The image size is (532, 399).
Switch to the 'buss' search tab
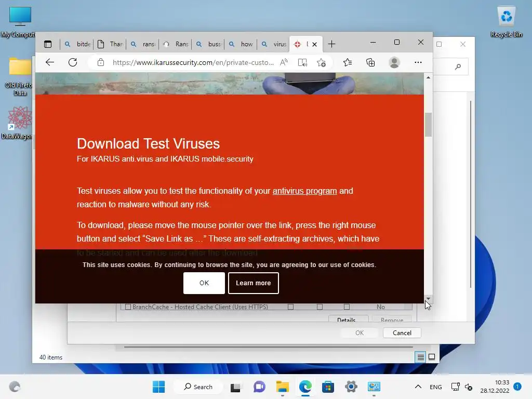tap(208, 44)
